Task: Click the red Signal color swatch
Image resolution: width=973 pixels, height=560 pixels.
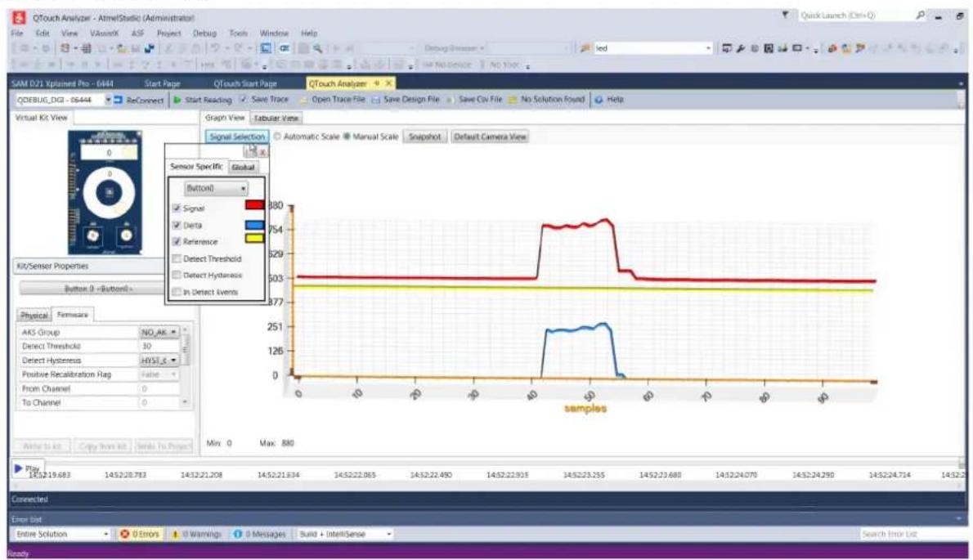Action: coord(254,205)
